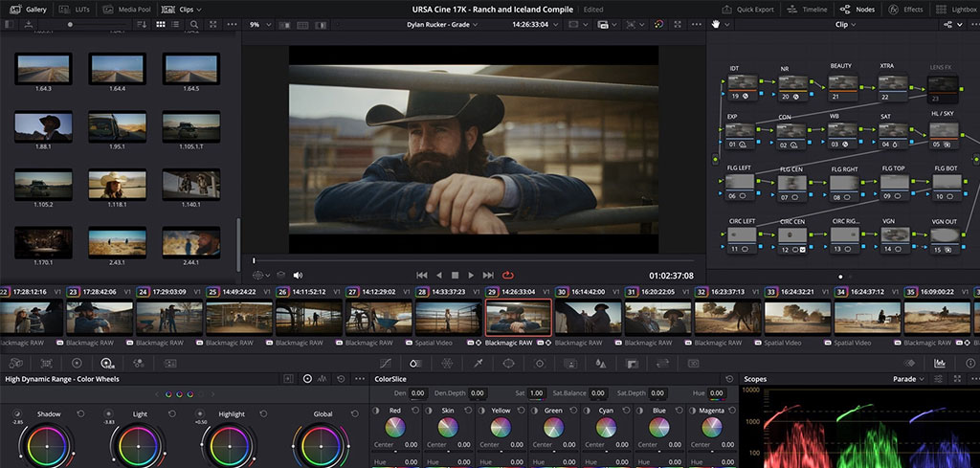
Task: Select the ColorSlice palette icon
Action: click(415, 363)
